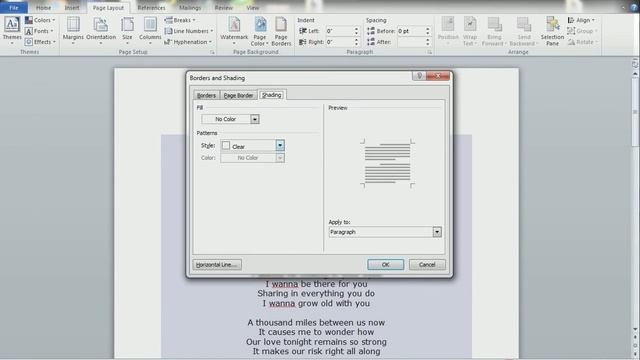The width and height of the screenshot is (640, 360).
Task: Open Page Setup dialog launcher
Action: point(212,52)
